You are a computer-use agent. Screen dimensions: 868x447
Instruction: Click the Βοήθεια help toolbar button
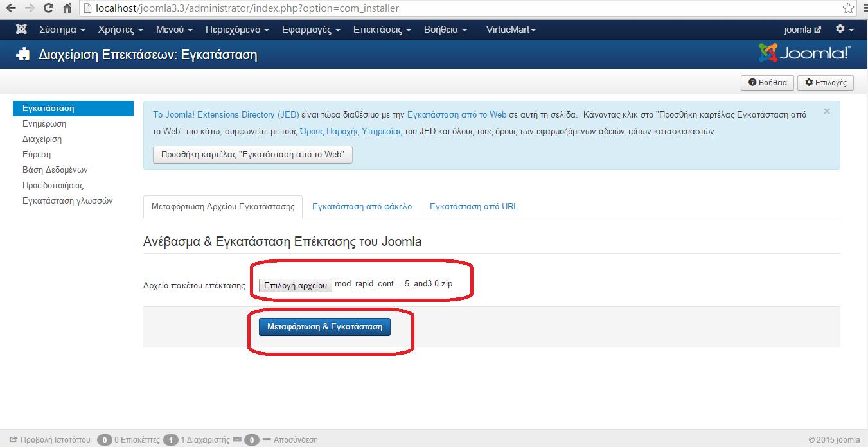[x=768, y=83]
